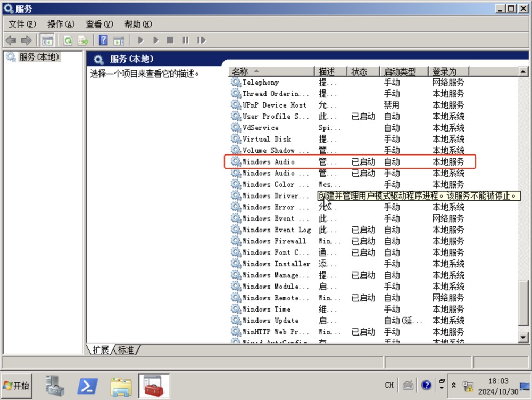Toggle the show/hide action pane icon
The image size is (532, 400).
[119, 40]
